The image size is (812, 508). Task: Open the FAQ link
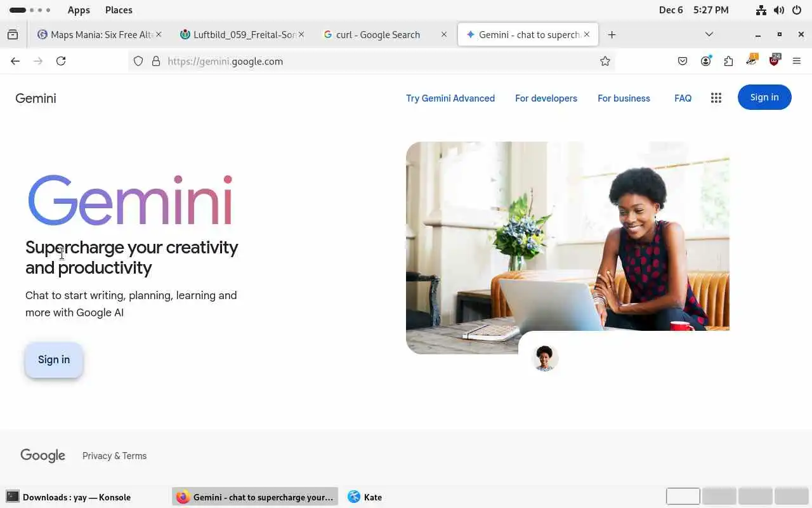pos(683,98)
